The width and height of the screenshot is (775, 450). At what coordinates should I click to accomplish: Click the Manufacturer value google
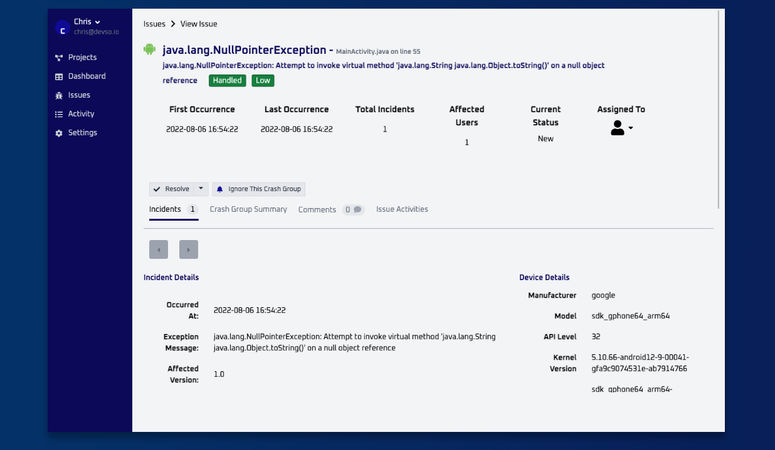click(x=603, y=295)
